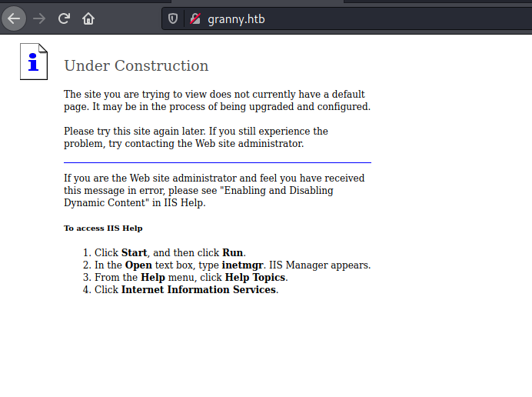The height and width of the screenshot is (397, 532).
Task: Click the forward navigation arrow
Action: (x=39, y=18)
